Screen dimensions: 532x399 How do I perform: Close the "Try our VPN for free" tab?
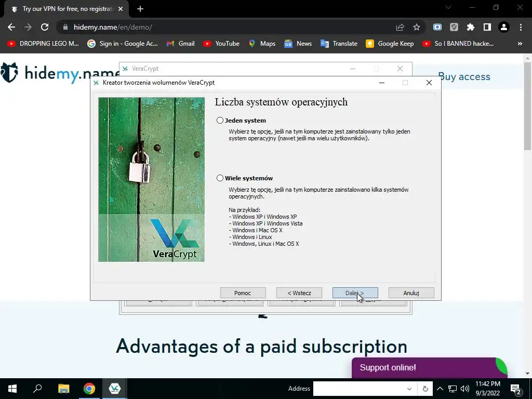click(121, 9)
